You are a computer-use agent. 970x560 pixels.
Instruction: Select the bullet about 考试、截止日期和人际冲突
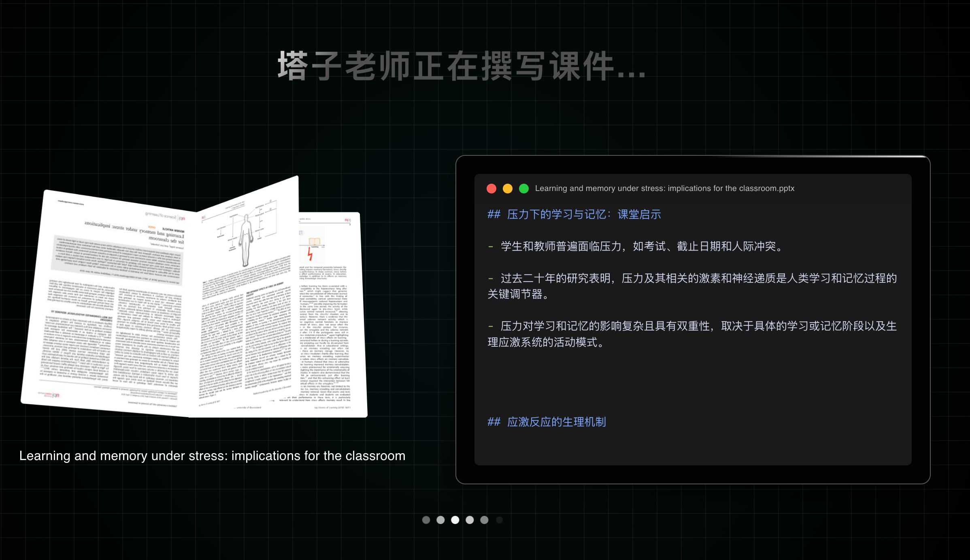click(x=636, y=246)
